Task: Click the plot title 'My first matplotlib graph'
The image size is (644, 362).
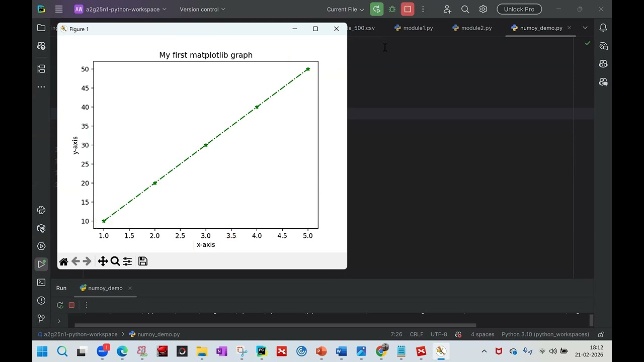Action: [x=206, y=55]
